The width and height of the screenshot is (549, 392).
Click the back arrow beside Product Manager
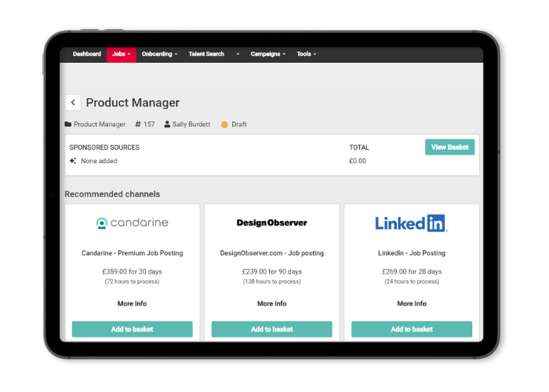(73, 103)
